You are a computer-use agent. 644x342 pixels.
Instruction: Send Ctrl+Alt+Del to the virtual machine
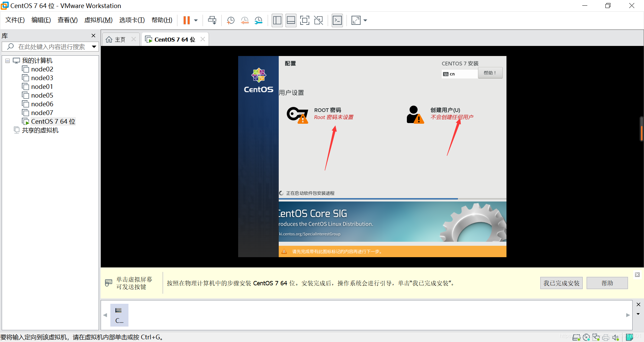point(212,20)
